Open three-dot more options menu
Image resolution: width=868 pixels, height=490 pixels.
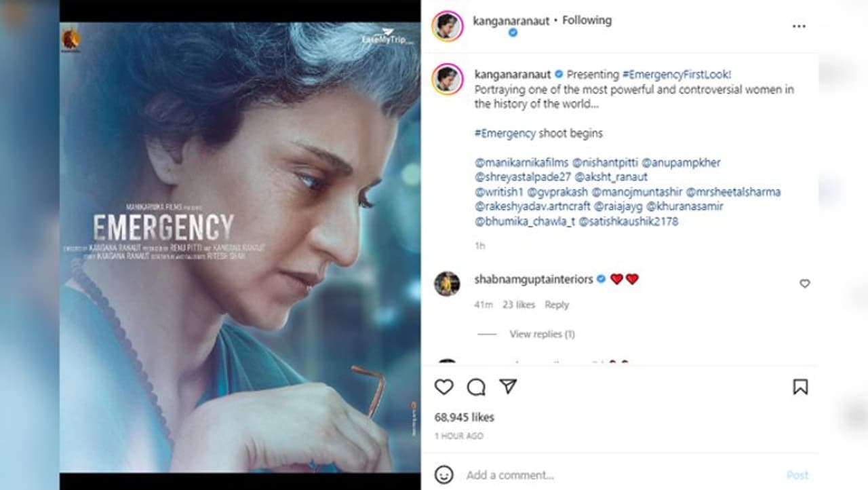click(x=799, y=26)
